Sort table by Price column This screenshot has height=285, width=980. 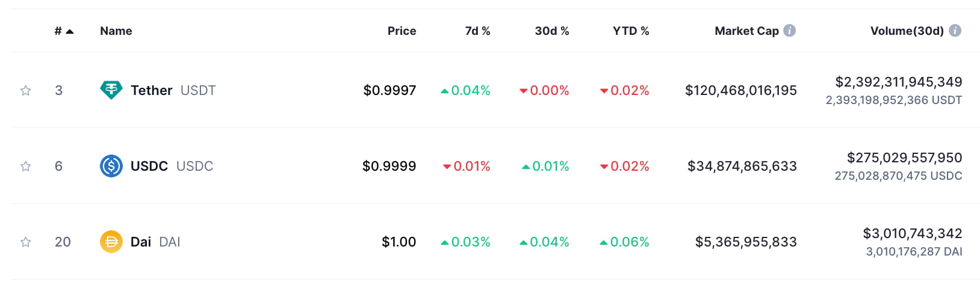(x=402, y=31)
